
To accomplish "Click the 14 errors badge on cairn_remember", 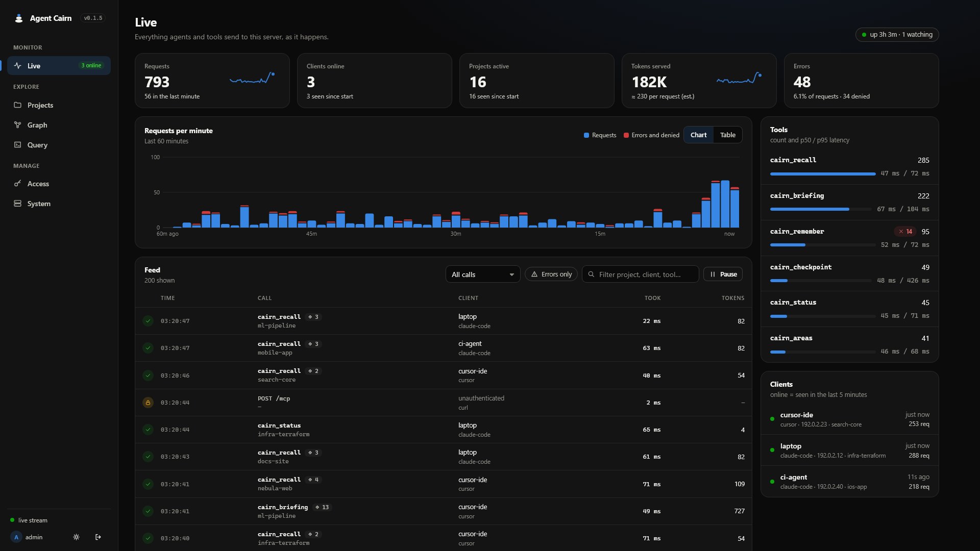I will click(905, 232).
